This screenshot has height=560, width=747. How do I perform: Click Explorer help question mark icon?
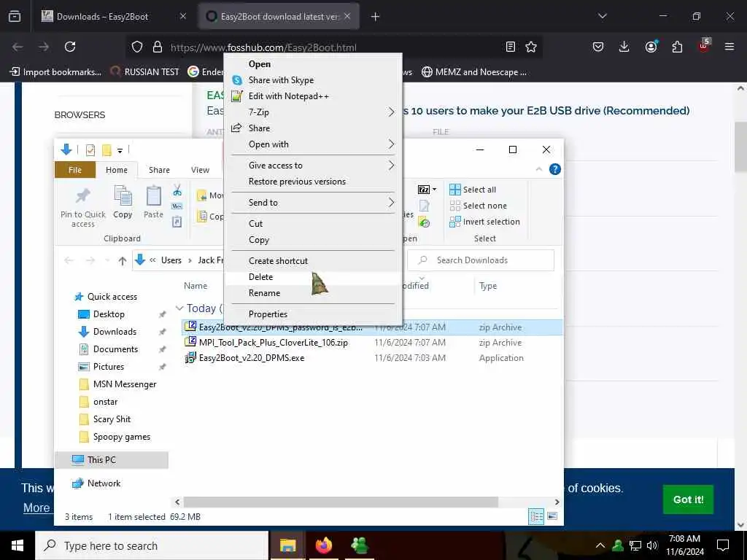click(x=555, y=169)
